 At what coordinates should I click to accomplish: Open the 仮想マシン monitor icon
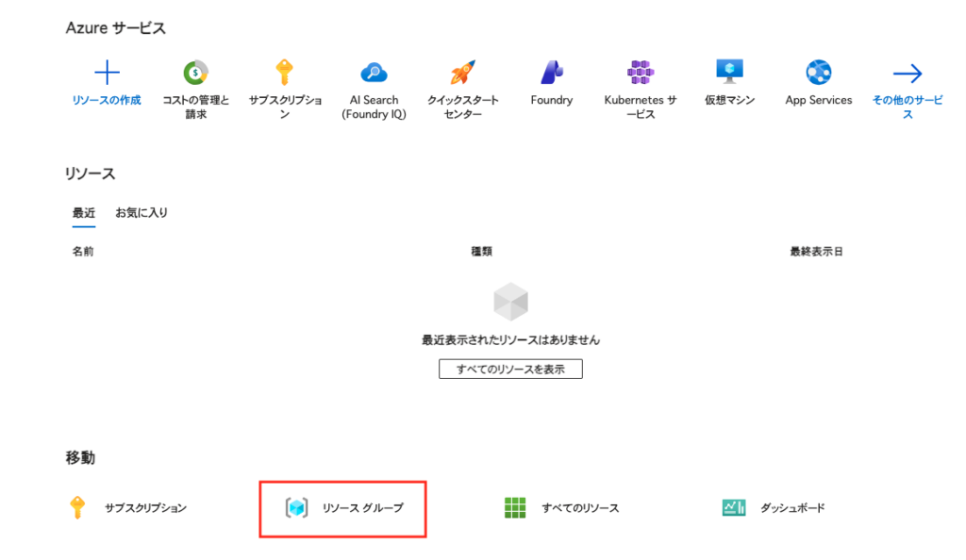729,72
